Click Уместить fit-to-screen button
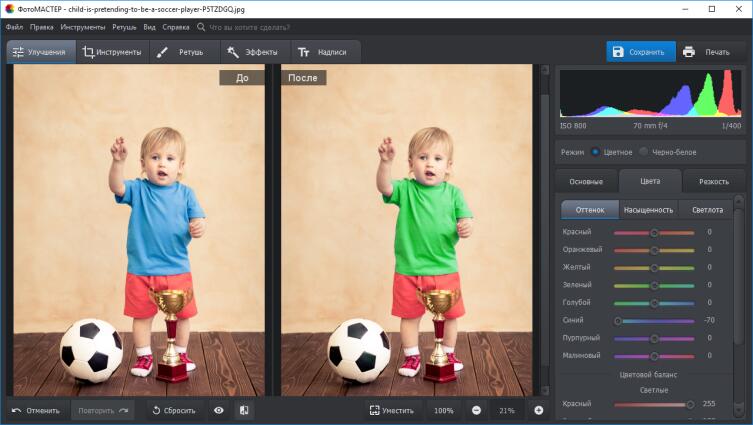753x425 pixels. 391,410
